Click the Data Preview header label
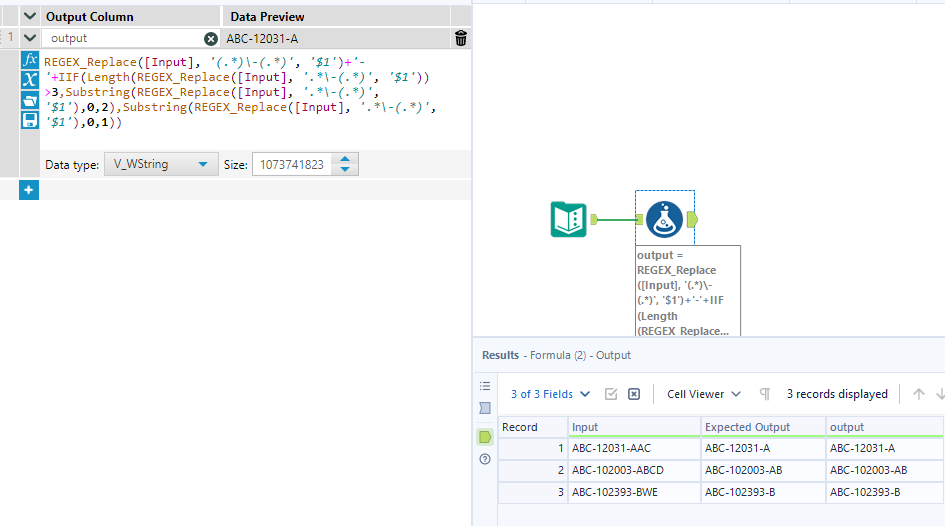 pyautogui.click(x=267, y=17)
